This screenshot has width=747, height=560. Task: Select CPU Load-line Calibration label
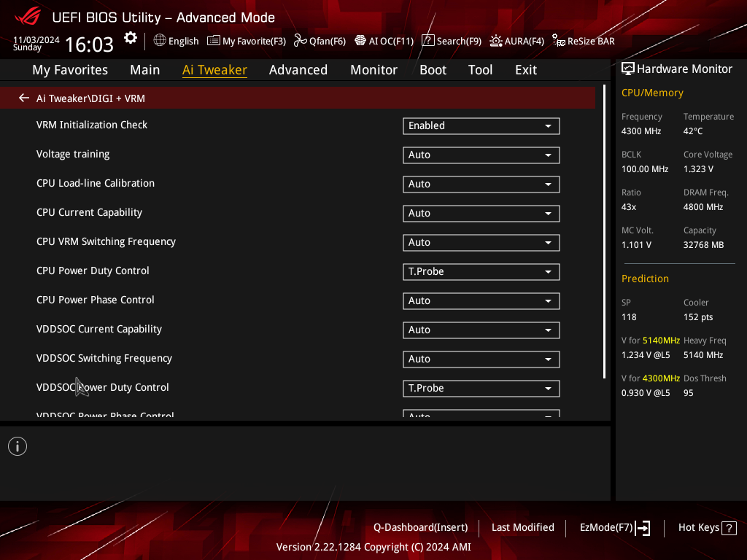[x=96, y=183]
